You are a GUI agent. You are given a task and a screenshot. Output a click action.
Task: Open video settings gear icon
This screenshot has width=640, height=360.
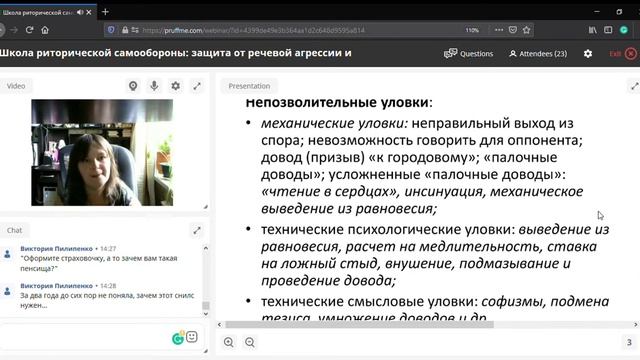click(x=176, y=86)
